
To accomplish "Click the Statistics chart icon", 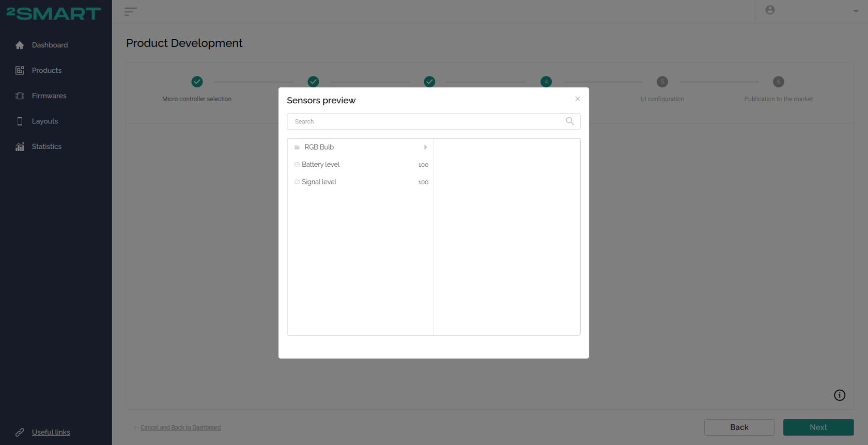I will click(20, 147).
